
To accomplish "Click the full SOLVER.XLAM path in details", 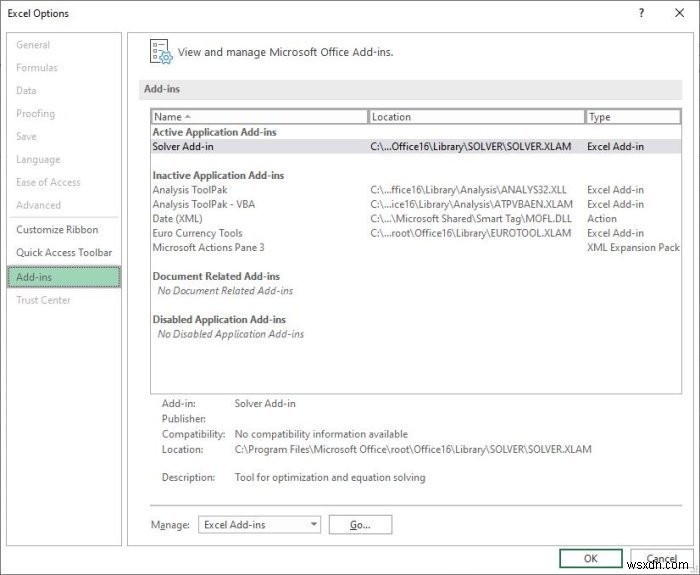I will [x=413, y=449].
